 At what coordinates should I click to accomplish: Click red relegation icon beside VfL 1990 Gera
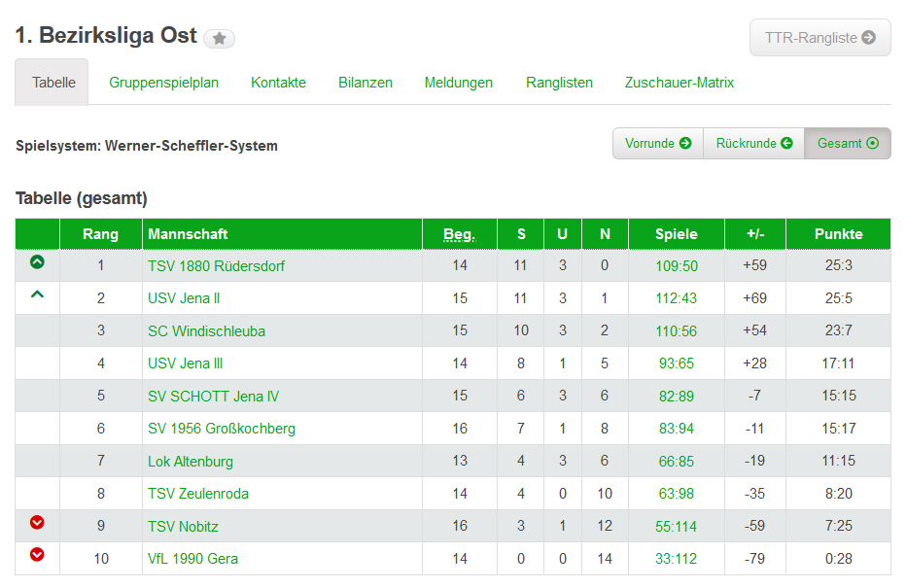click(x=37, y=555)
